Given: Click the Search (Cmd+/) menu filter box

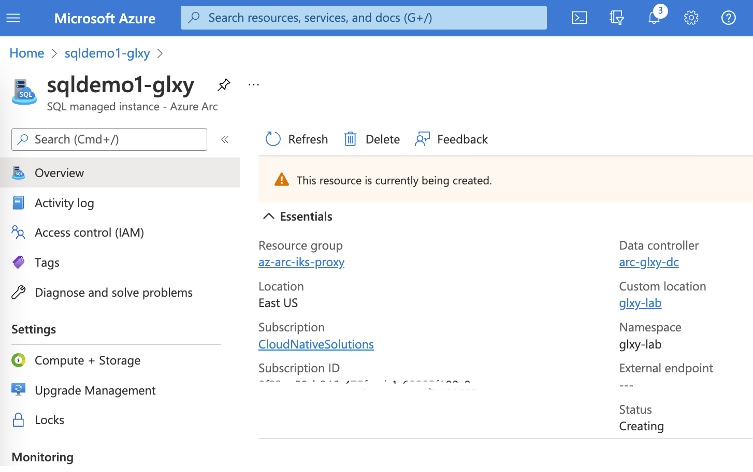Looking at the screenshot, I should 109,139.
